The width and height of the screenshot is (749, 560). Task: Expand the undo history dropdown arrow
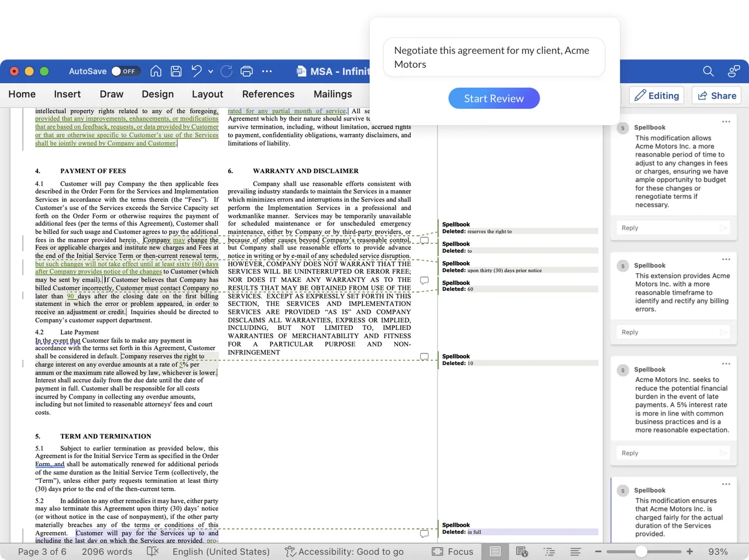[x=211, y=71]
